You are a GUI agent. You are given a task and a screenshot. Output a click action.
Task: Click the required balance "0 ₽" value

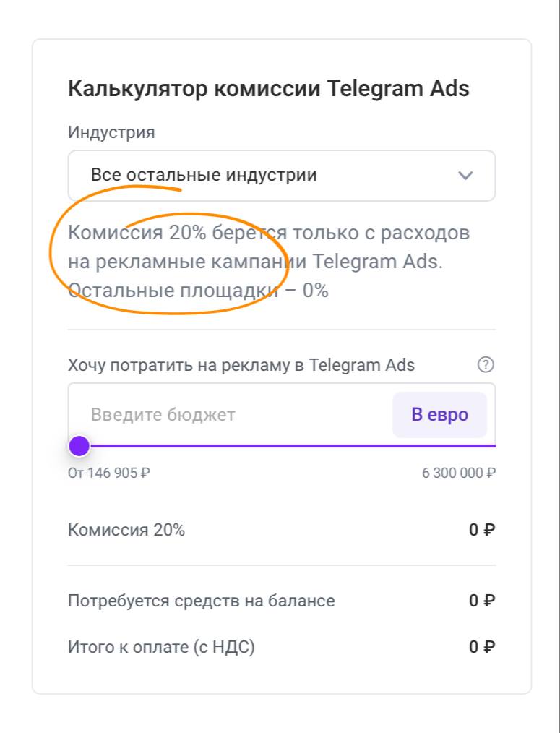tap(481, 601)
